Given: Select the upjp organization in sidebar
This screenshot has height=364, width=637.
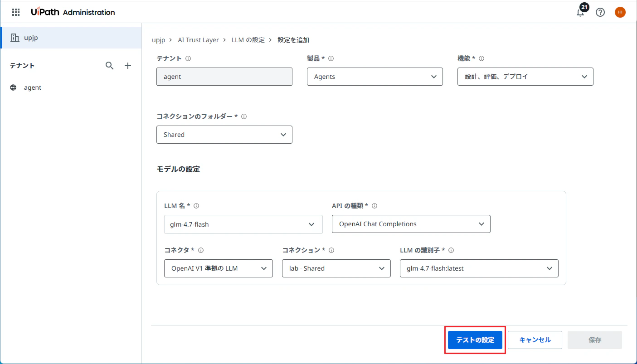Looking at the screenshot, I should point(71,38).
